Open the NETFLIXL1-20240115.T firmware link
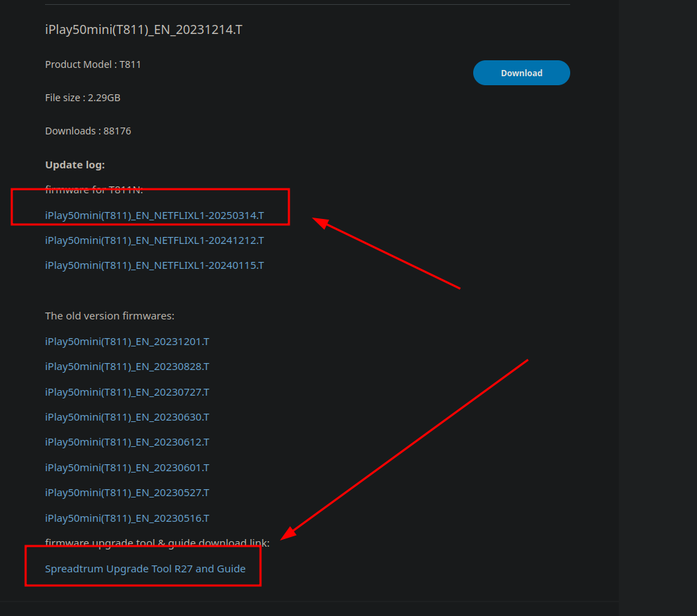The width and height of the screenshot is (697, 616). point(154,265)
